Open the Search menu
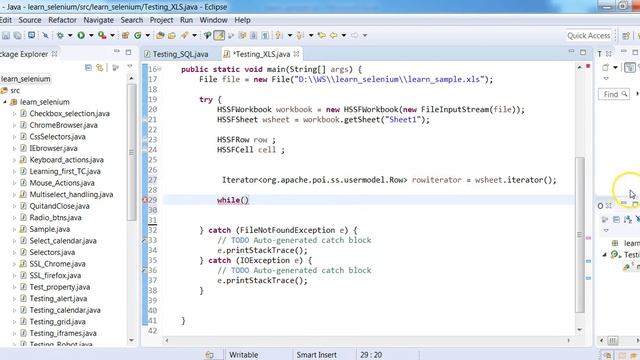 point(132,20)
